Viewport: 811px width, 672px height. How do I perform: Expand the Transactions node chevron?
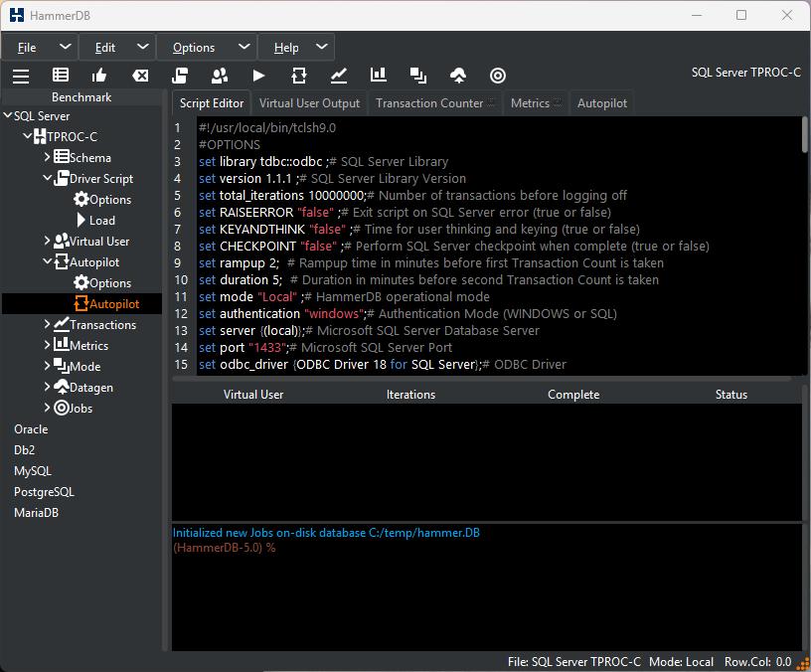point(48,324)
